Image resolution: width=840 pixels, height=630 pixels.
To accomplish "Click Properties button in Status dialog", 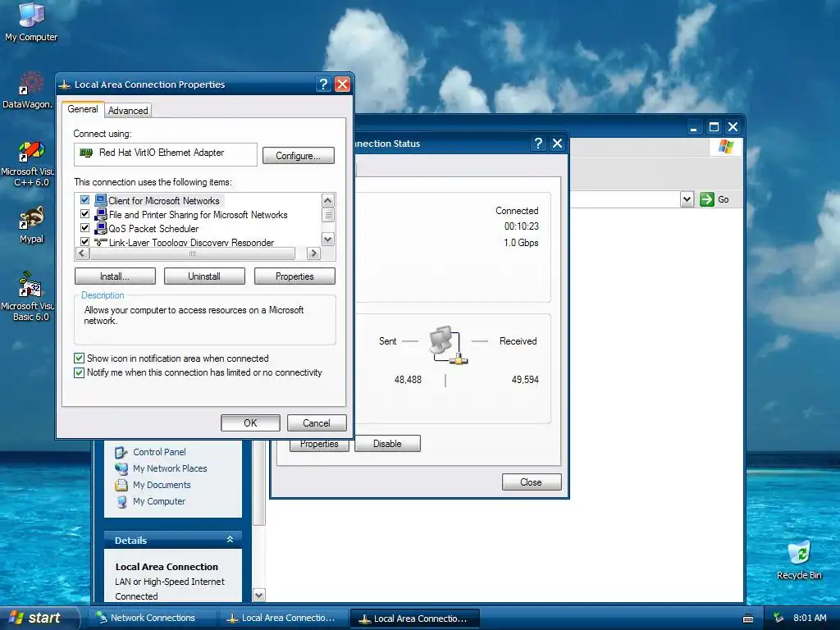I will [319, 445].
